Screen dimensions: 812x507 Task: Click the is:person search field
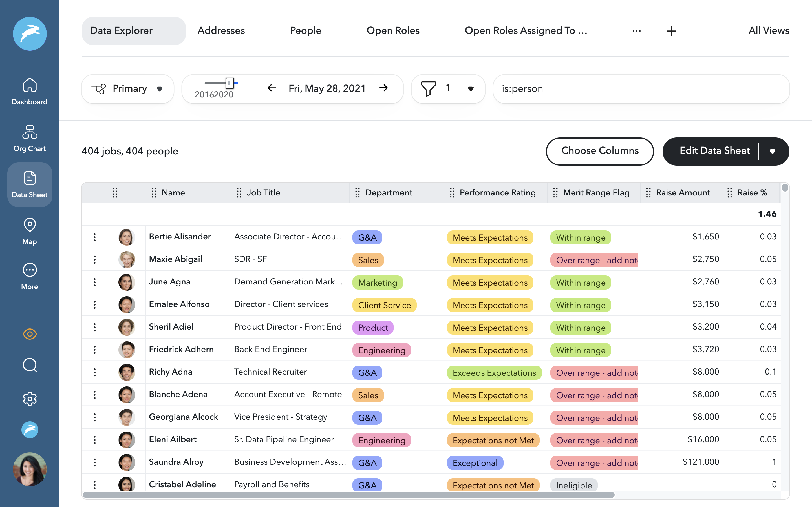coord(640,89)
